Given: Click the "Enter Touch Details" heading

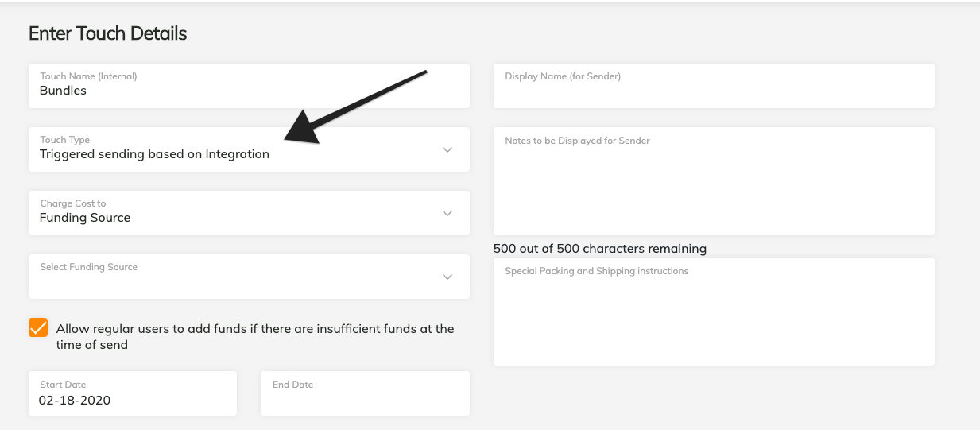Looking at the screenshot, I should (108, 33).
